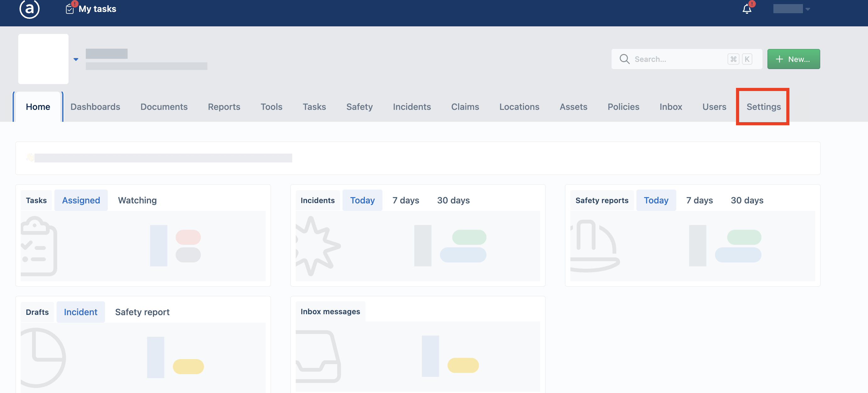The image size is (868, 393).
Task: Switch to the Home tab
Action: [38, 107]
